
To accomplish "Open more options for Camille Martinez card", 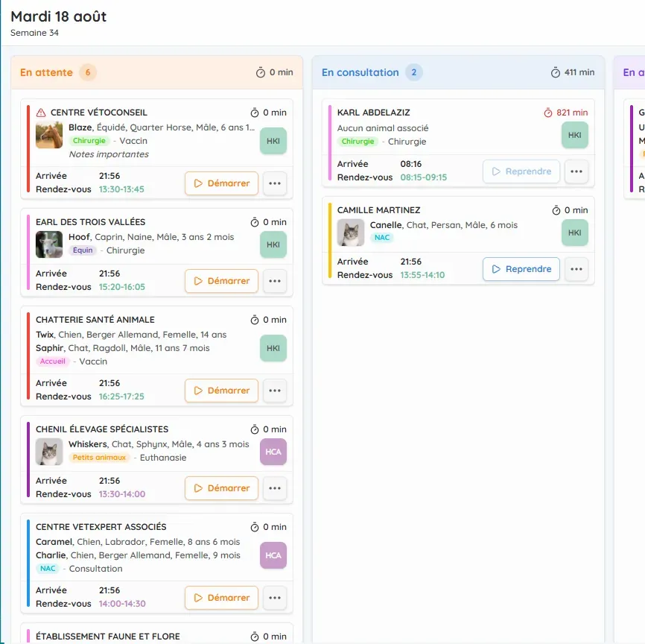I will pos(576,269).
